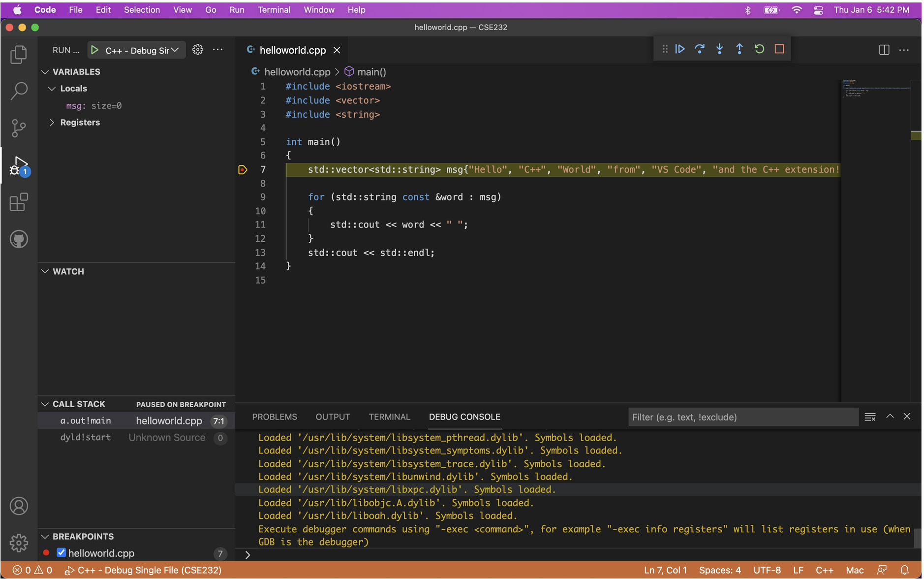Click the Step Out icon
The image size is (924, 579).
[739, 49]
